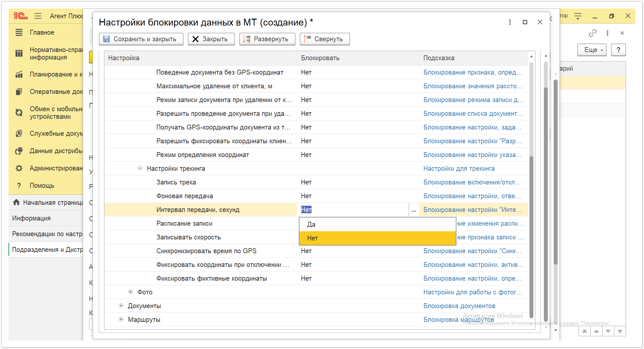Close the background form tab with X
This screenshot has width=644, height=349.
pos(622,33)
